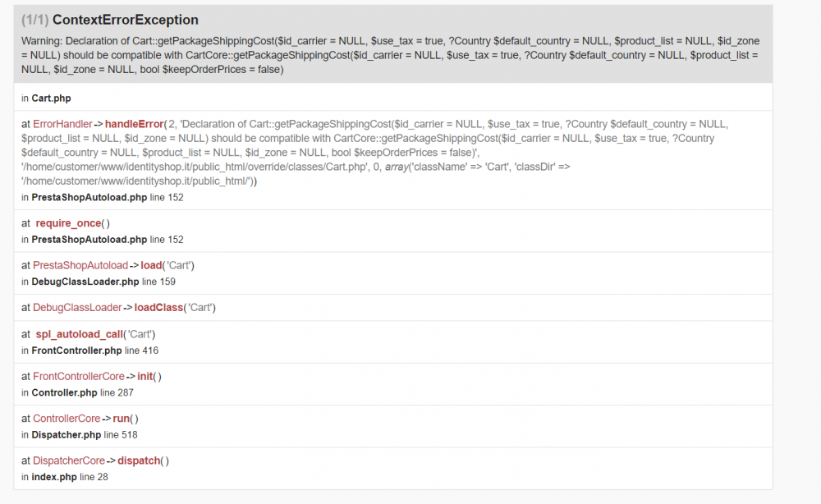Open Dispatcher.php line 518
Viewport: 821px width, 504px height.
click(67, 434)
